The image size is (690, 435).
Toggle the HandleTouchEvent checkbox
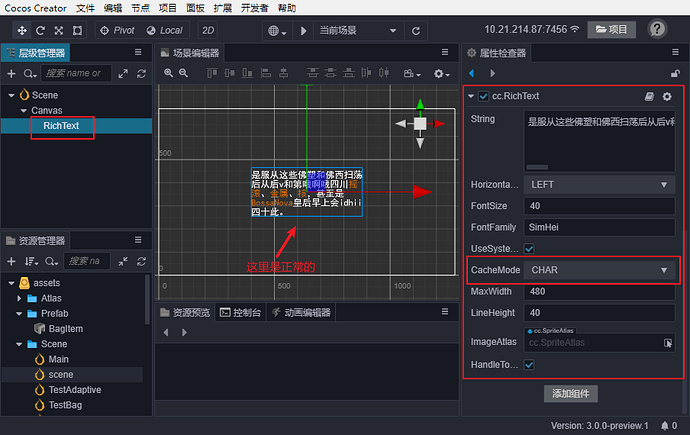tap(529, 365)
